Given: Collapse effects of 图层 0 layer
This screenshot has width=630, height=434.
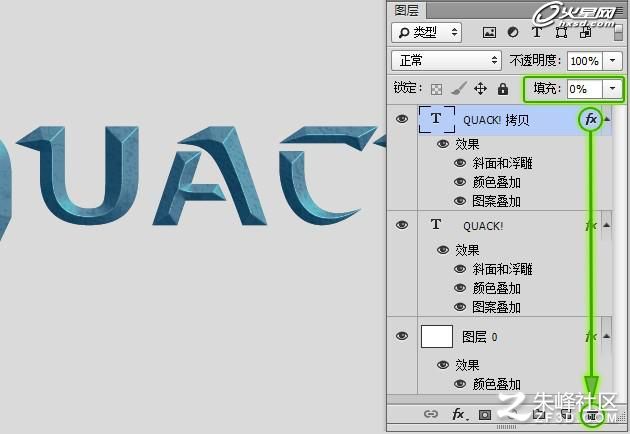Looking at the screenshot, I should tap(607, 336).
